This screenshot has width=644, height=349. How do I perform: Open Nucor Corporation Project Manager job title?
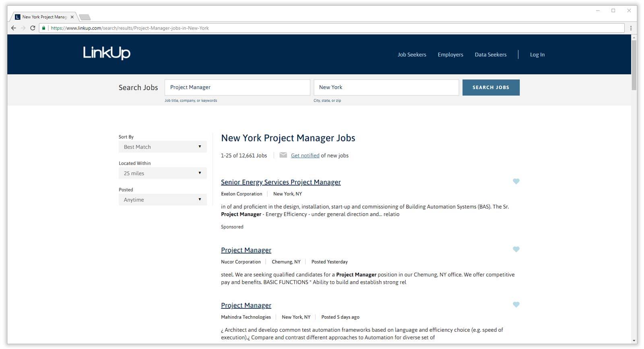(246, 250)
